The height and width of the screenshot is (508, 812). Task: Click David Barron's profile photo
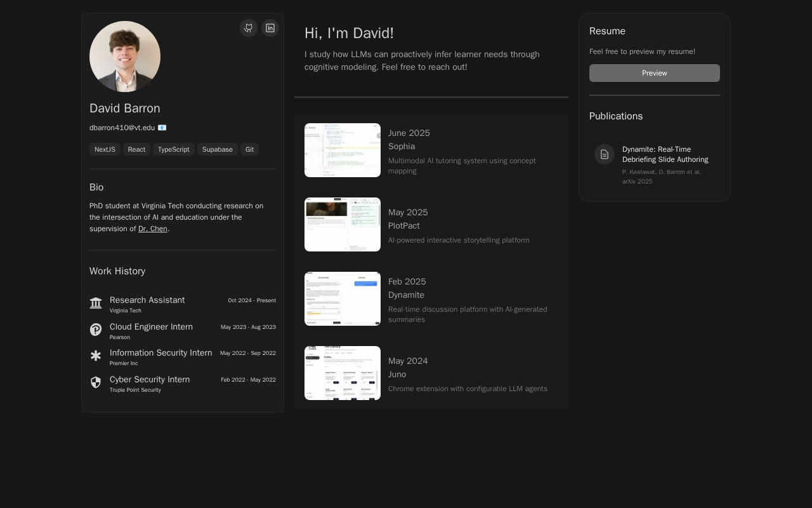(x=125, y=57)
